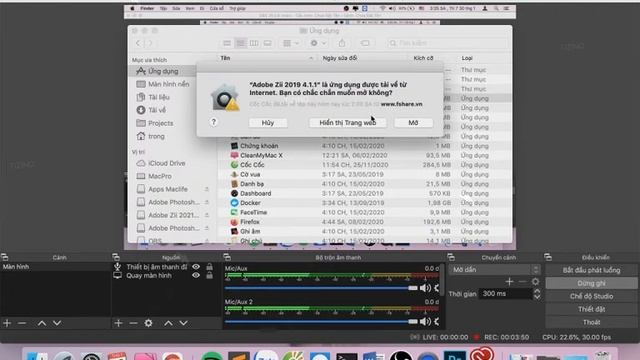Click Mở to open Adobe Zii
The image size is (640, 360).
pyautogui.click(x=413, y=123)
